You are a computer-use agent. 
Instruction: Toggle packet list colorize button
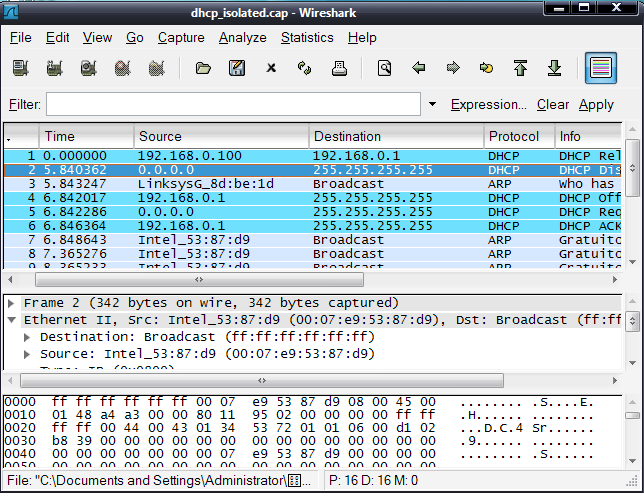[601, 68]
